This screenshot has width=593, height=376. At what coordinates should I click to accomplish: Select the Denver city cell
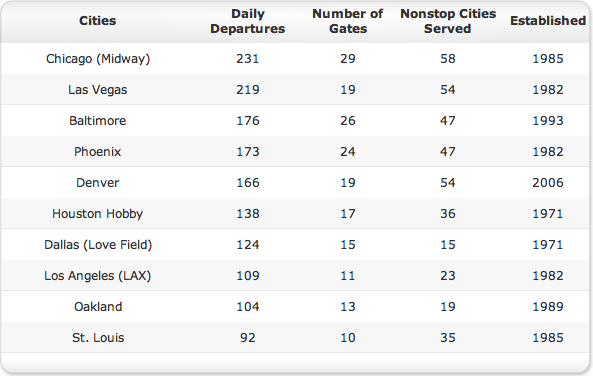(98, 183)
